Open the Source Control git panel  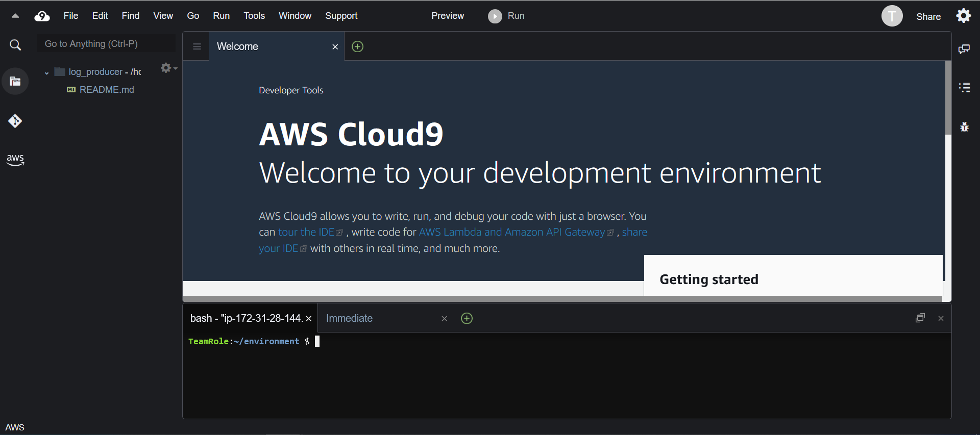coord(15,121)
